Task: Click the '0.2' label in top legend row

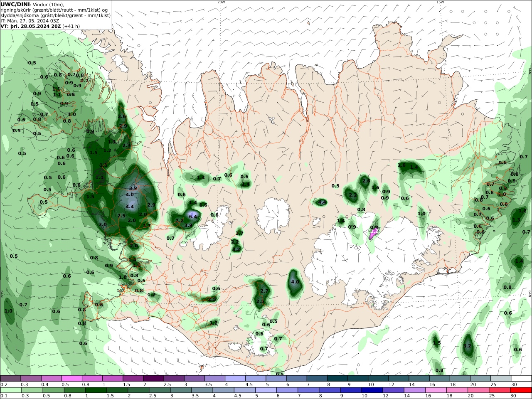Action: click(3, 384)
